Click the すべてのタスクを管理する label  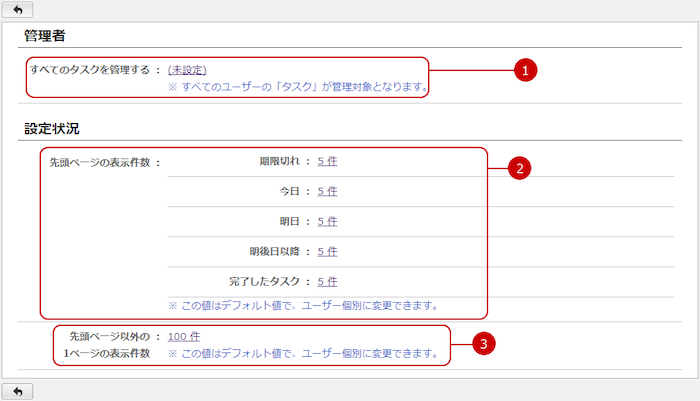click(90, 70)
